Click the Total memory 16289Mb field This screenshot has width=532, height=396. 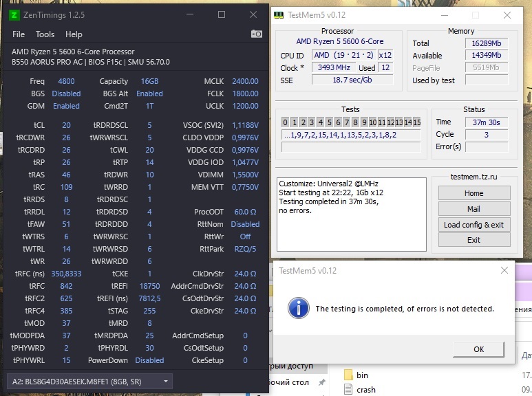[x=487, y=43]
